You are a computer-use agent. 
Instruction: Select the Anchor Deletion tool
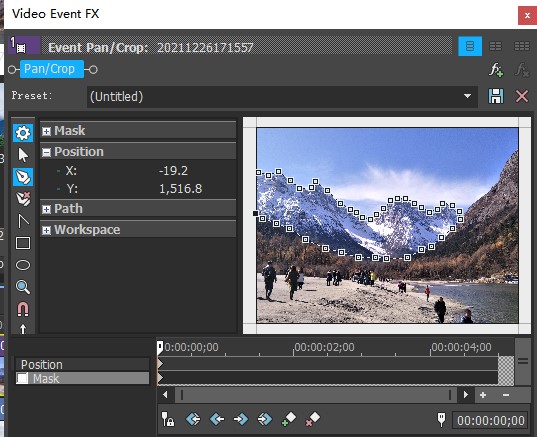pyautogui.click(x=23, y=199)
